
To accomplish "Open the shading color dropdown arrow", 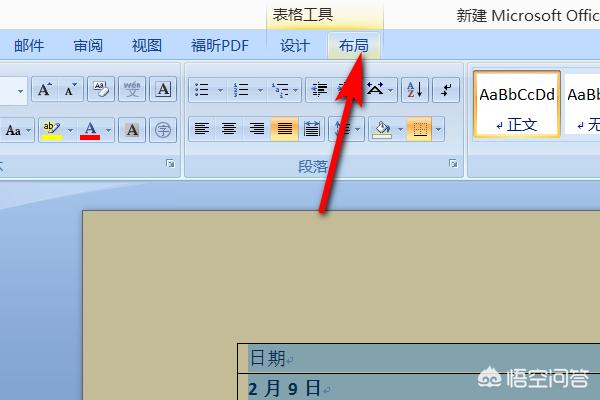I will click(400, 129).
